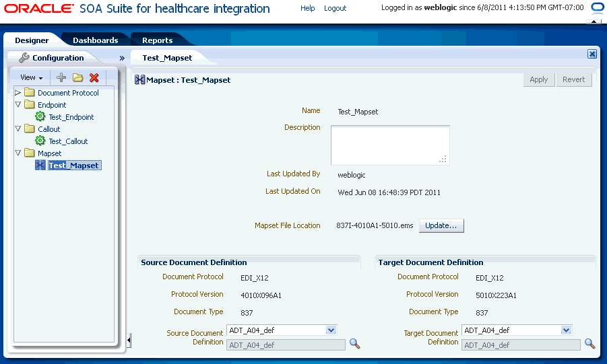Click the Mapset folder icon

point(30,153)
